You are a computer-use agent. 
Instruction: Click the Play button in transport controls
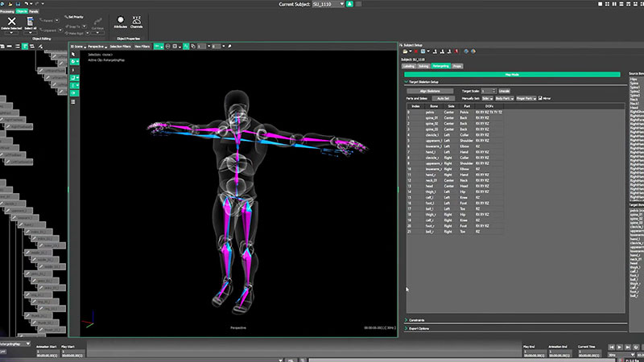[620, 348]
